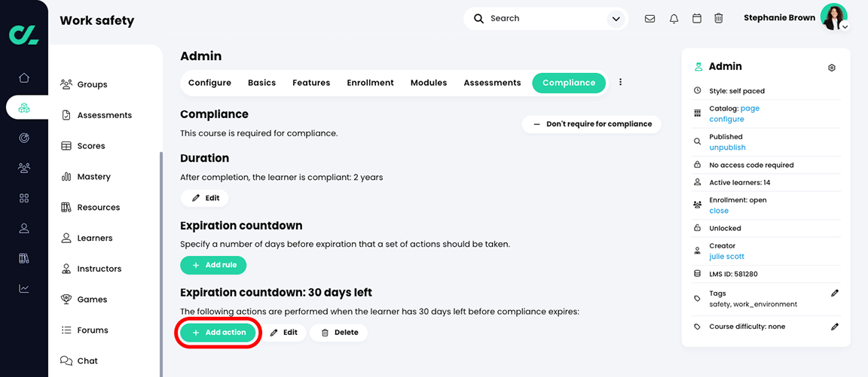The image size is (868, 377).
Task: Click Don't require for compliance button
Action: tap(591, 124)
